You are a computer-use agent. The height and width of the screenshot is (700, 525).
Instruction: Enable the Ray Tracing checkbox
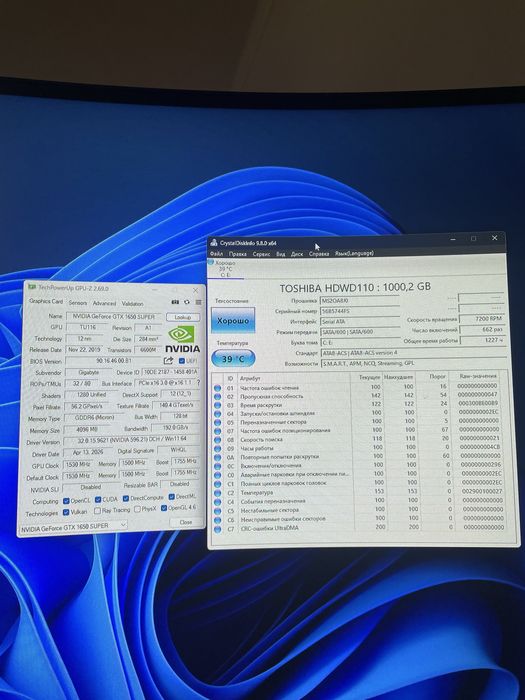tap(97, 511)
